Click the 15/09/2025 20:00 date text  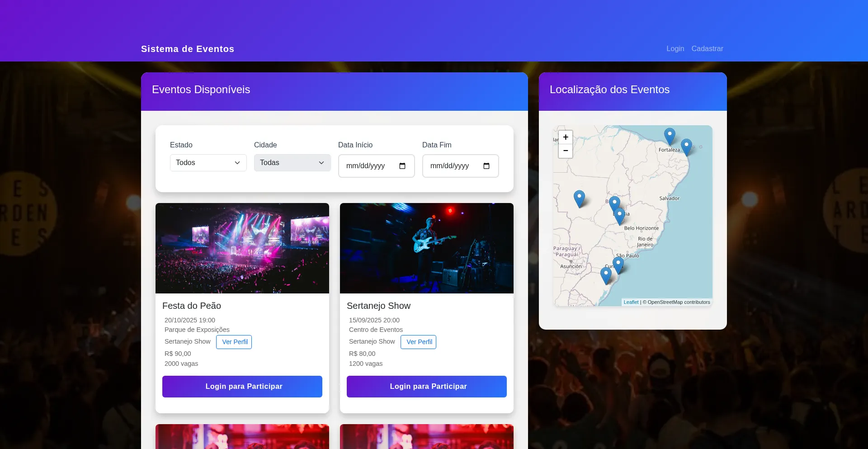point(374,320)
